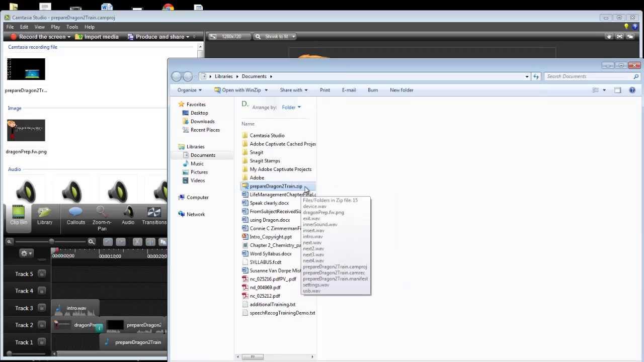Select the dragonPrep.fw.png image thumbnail

(26, 131)
